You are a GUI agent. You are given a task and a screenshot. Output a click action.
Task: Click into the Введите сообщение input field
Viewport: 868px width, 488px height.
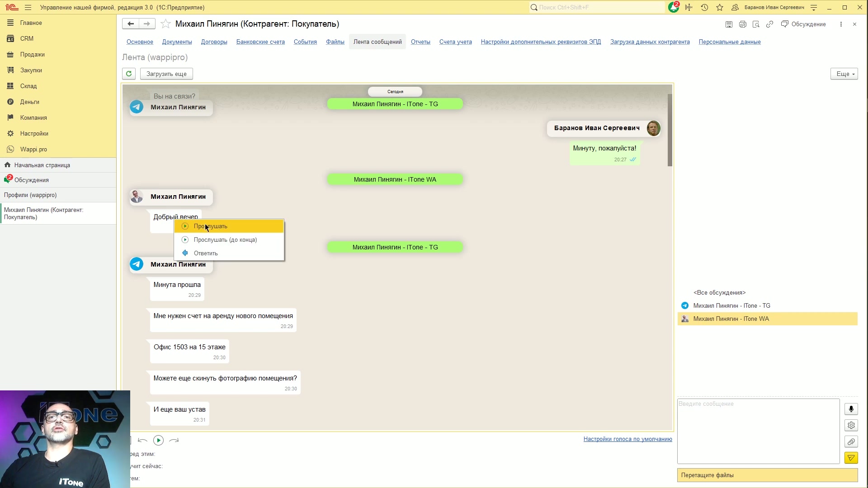[x=758, y=431]
